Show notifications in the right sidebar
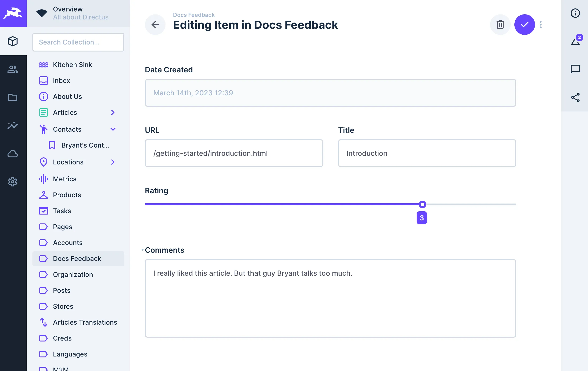 tap(576, 41)
